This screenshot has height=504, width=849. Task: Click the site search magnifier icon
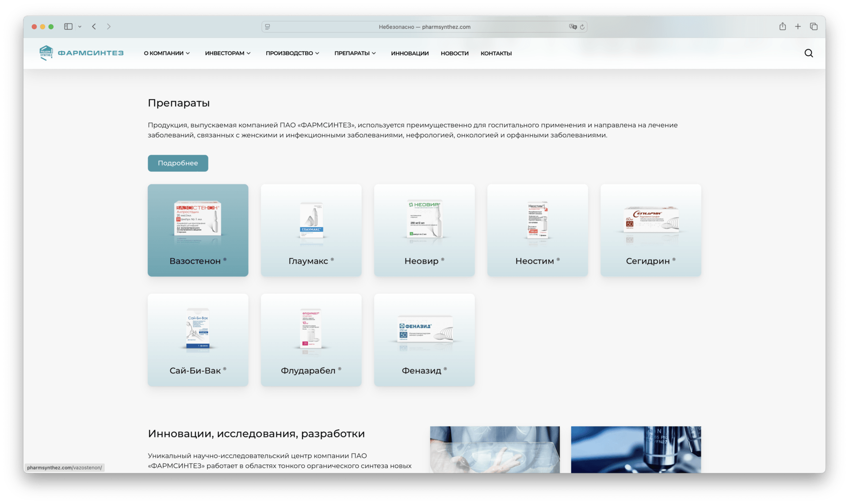pos(808,53)
